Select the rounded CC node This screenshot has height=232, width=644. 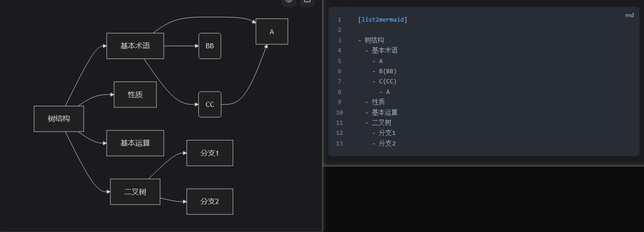[x=210, y=104]
